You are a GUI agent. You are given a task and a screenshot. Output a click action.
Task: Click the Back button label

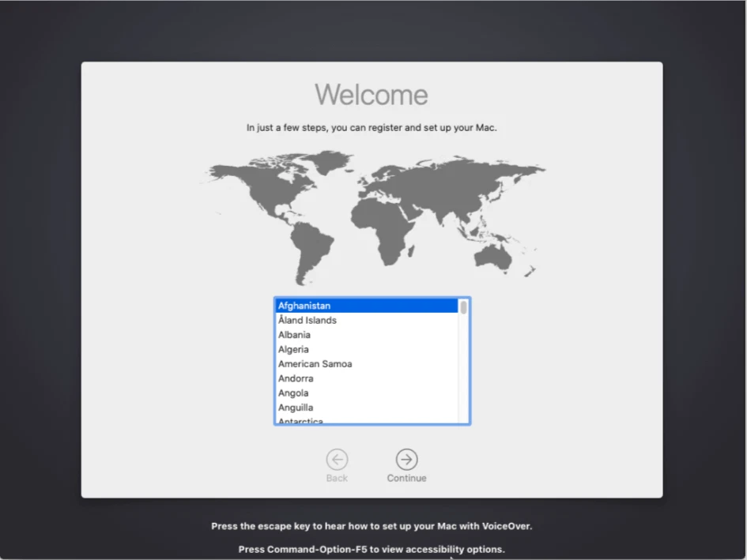tap(338, 478)
